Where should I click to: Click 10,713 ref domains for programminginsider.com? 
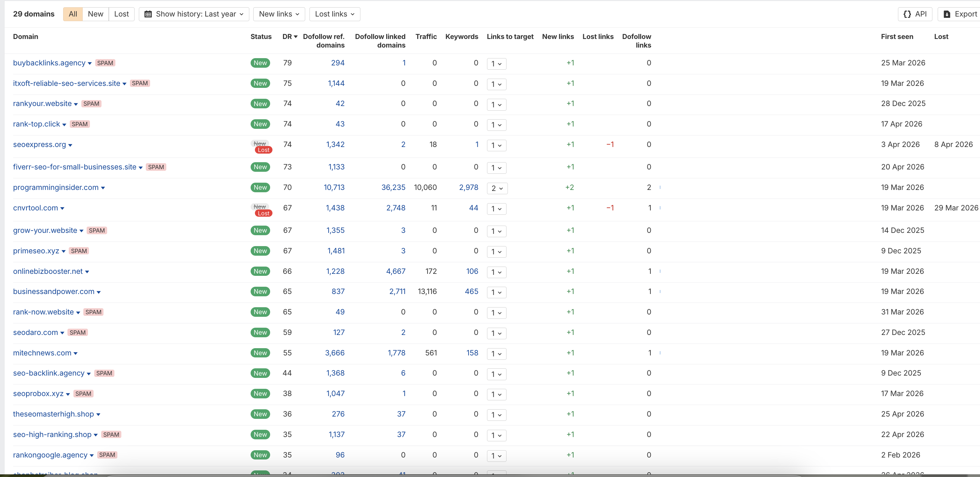[334, 187]
